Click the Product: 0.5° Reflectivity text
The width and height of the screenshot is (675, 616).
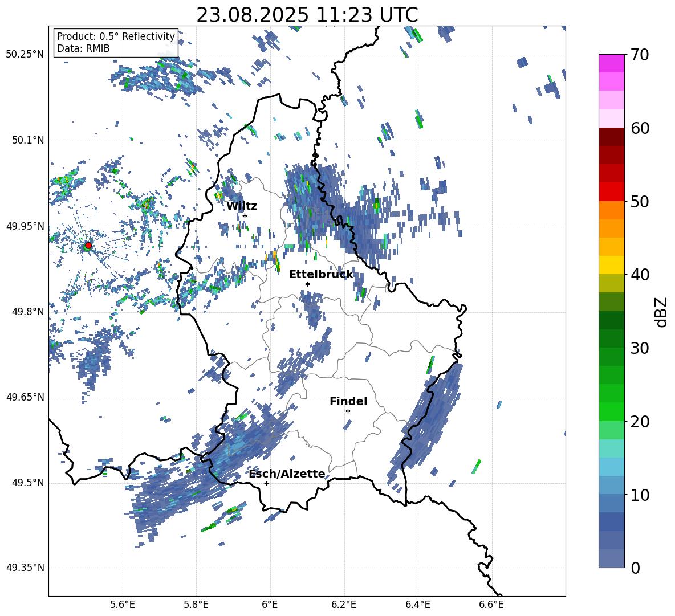pyautogui.click(x=116, y=36)
